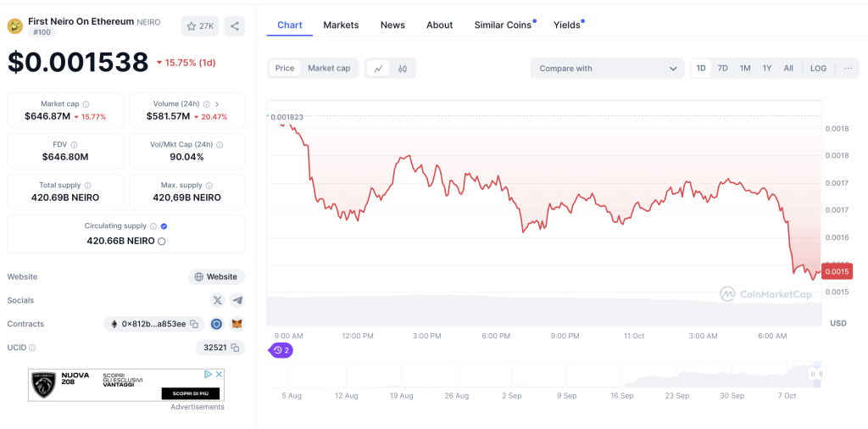Toggle LOG scale on chart
Image resolution: width=868 pixels, height=429 pixels.
click(818, 68)
